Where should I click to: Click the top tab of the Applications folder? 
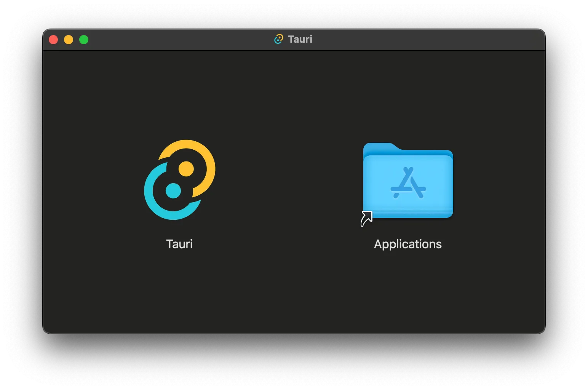(x=379, y=147)
